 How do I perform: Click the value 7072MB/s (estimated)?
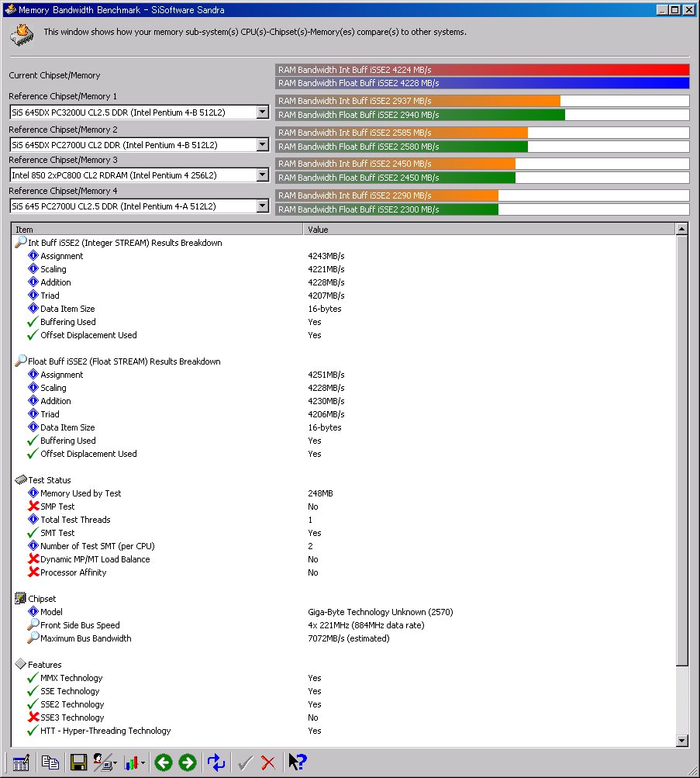tap(349, 638)
